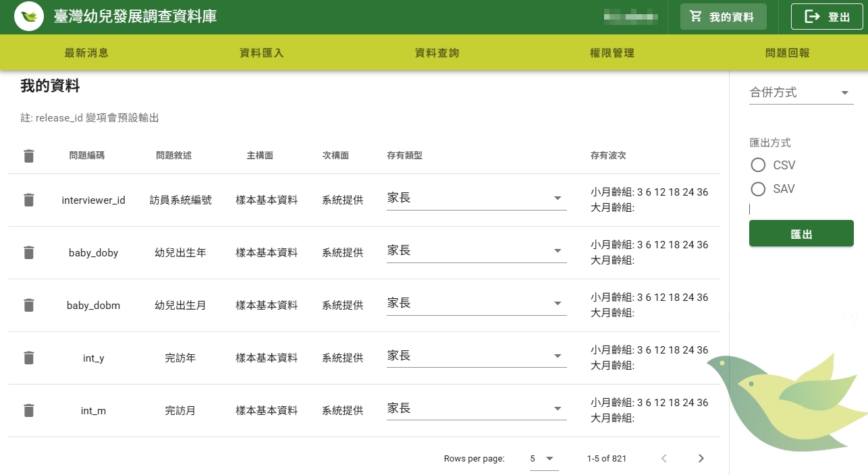Image resolution: width=868 pixels, height=475 pixels.
Task: Navigate to 權限管理 menu
Action: [x=612, y=53]
